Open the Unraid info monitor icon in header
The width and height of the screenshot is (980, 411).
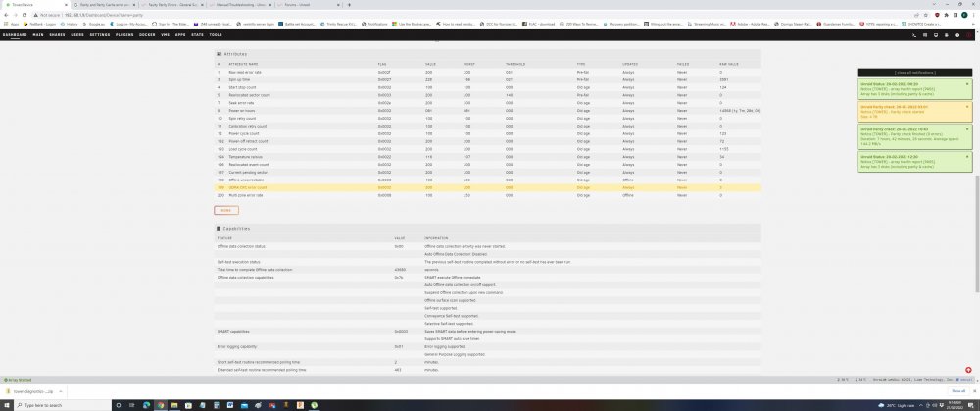coord(936,35)
